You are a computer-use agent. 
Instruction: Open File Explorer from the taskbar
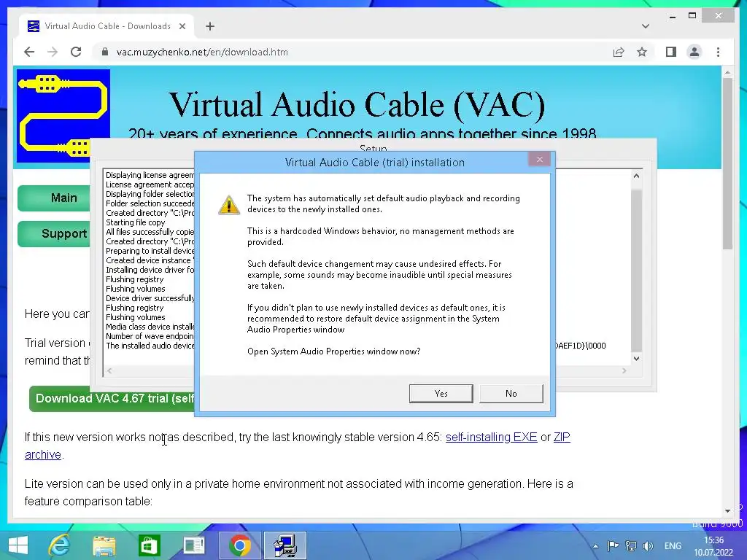coord(104,545)
